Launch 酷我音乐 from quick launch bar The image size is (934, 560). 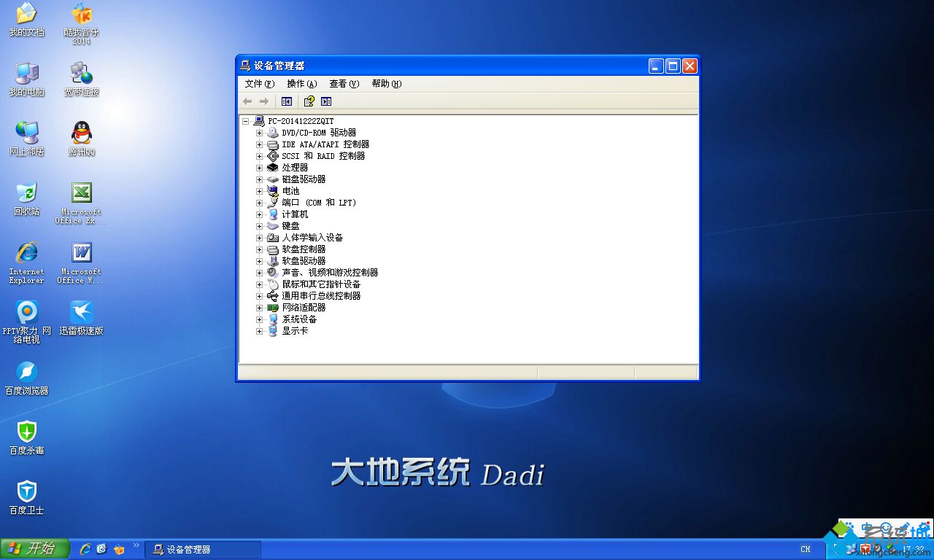click(x=119, y=549)
